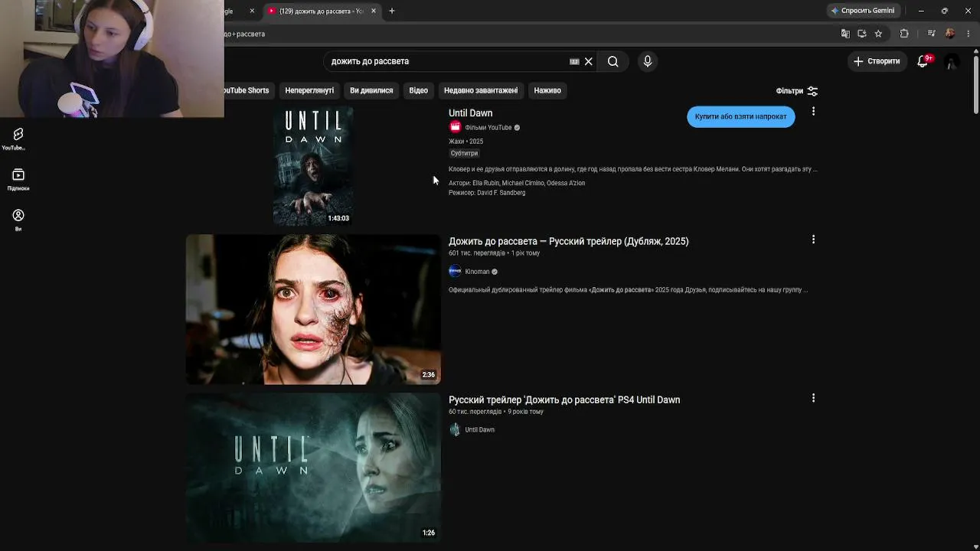Open the Chrome profile avatar
Screen dimensions: 980x551
pos(950,34)
